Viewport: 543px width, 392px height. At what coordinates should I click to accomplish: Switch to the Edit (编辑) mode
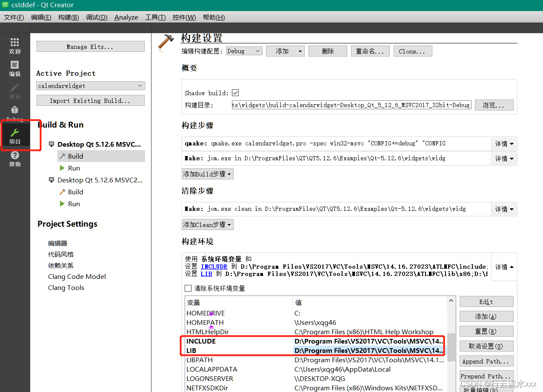click(15, 68)
